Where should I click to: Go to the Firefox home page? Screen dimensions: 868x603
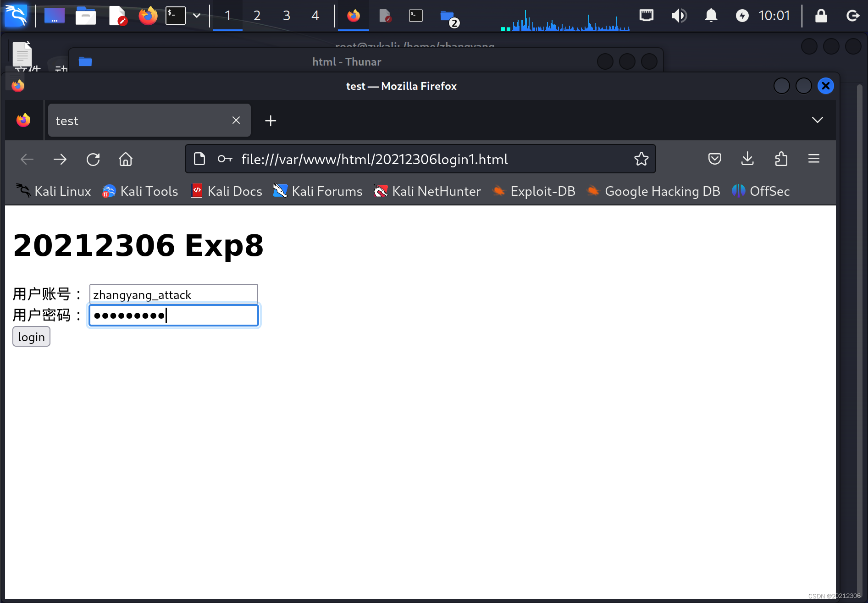126,160
